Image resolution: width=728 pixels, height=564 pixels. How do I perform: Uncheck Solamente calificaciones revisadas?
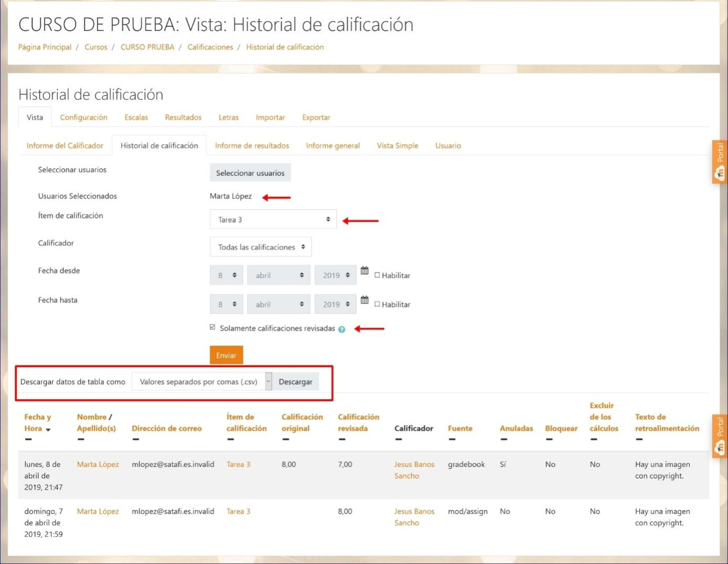213,327
